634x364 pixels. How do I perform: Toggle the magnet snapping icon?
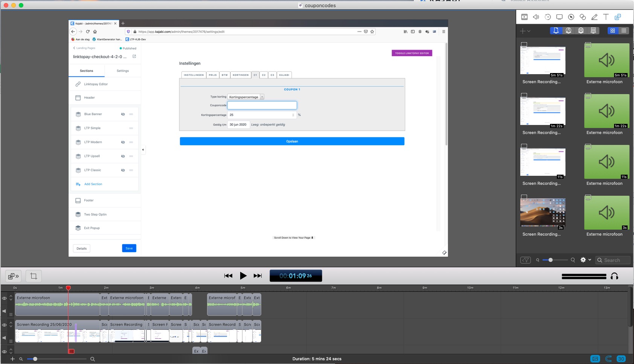(608, 359)
